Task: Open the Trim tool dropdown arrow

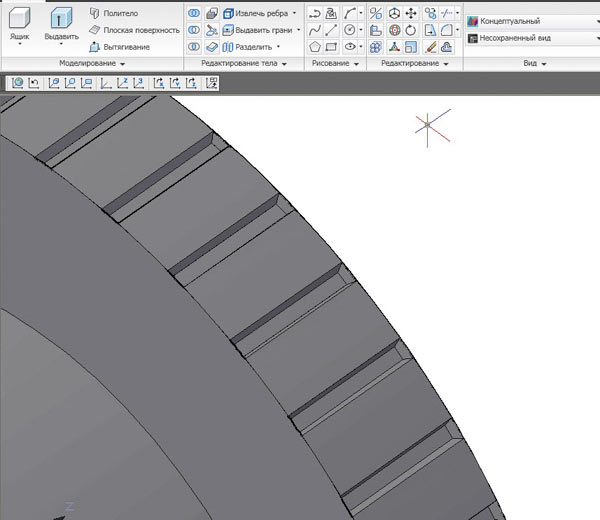Action: 457,13
